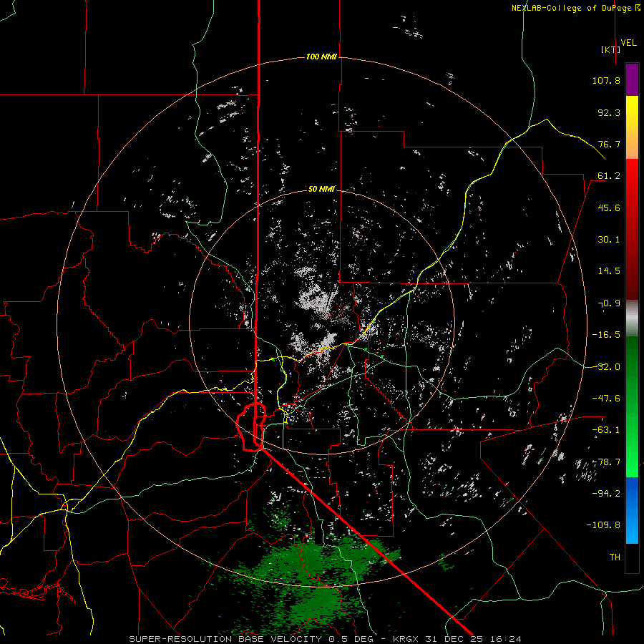This screenshot has width=644, height=644.
Task: Pick the purple segment of the color bar
Action: [x=632, y=80]
